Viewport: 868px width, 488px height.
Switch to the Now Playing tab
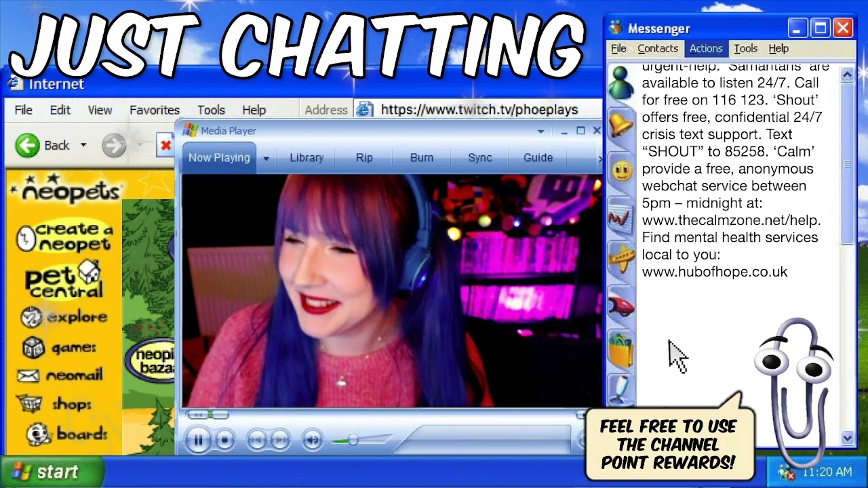(x=219, y=158)
